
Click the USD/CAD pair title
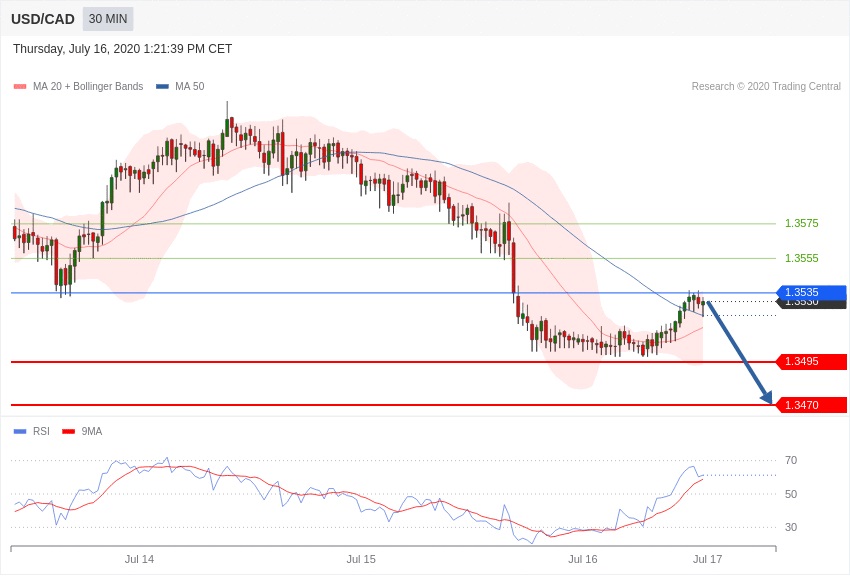(43, 19)
